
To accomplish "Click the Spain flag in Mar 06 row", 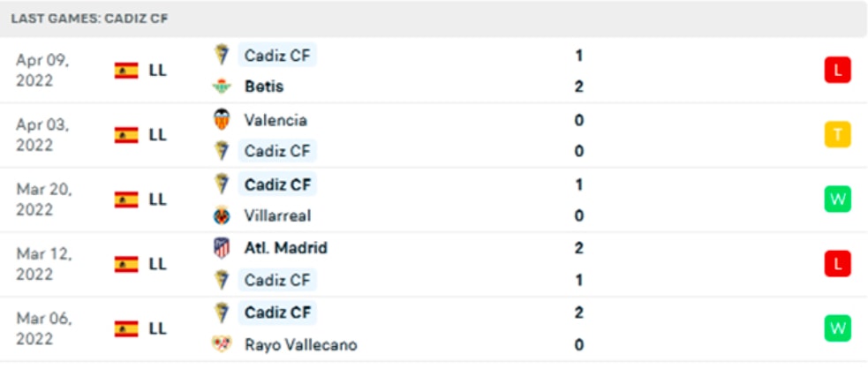I will 126,328.
